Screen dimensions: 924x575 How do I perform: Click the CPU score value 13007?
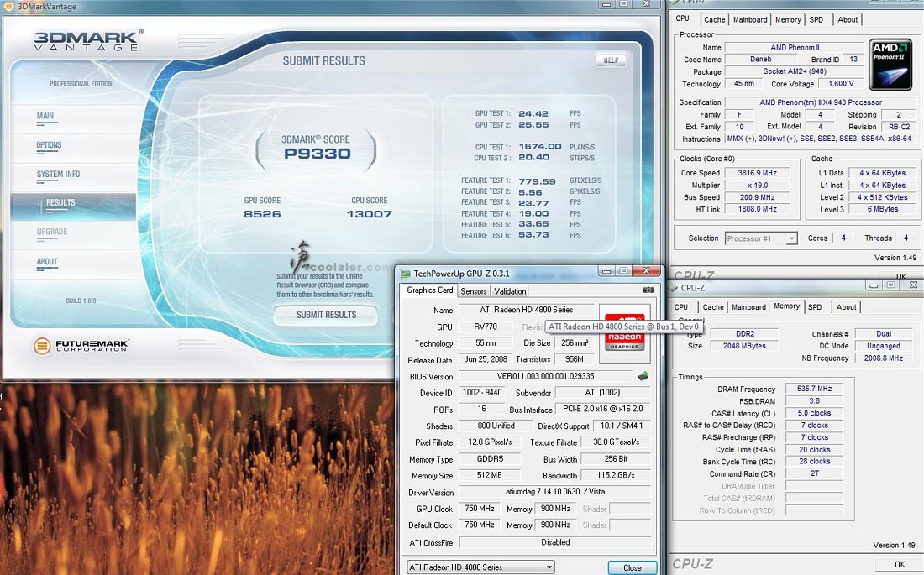tap(370, 214)
